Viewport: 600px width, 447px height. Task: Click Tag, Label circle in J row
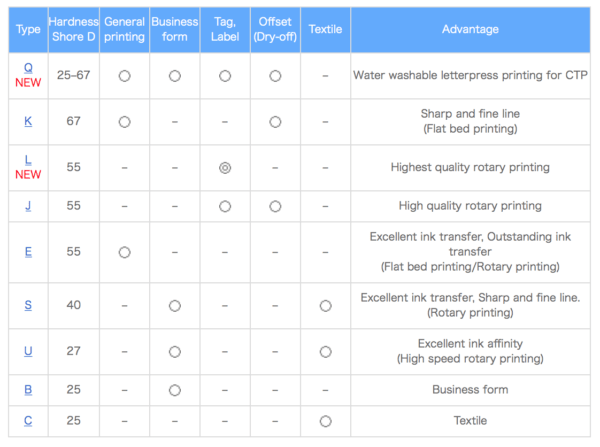pos(225,206)
